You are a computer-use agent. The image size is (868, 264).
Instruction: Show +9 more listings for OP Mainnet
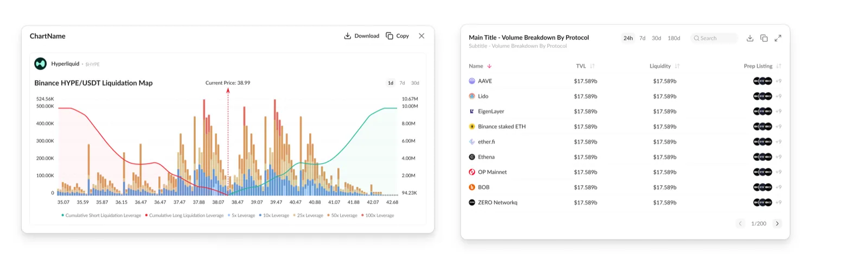pos(778,172)
